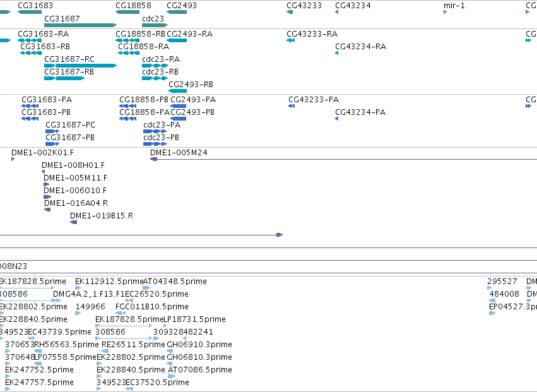Viewport: 537px width, 392px height.
Task: Click the EC37520.5prime EST label
Action: tap(158, 383)
